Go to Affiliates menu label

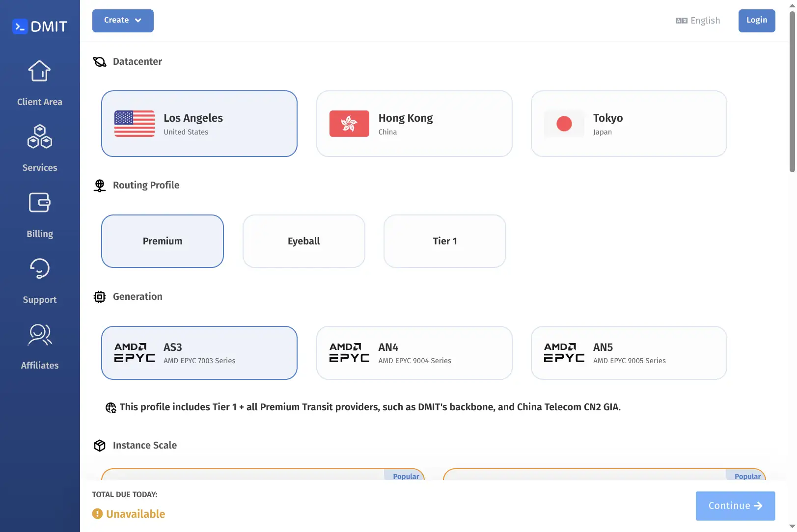click(40, 366)
